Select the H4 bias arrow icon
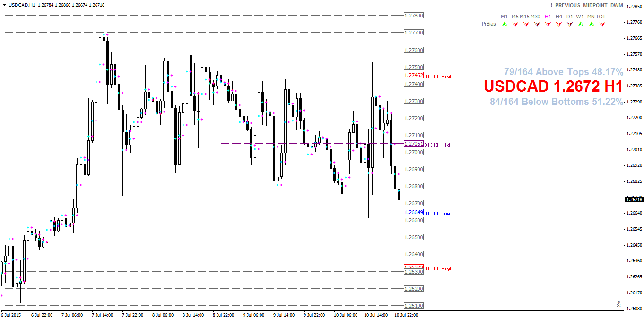This screenshot has width=644, height=319. click(x=559, y=24)
